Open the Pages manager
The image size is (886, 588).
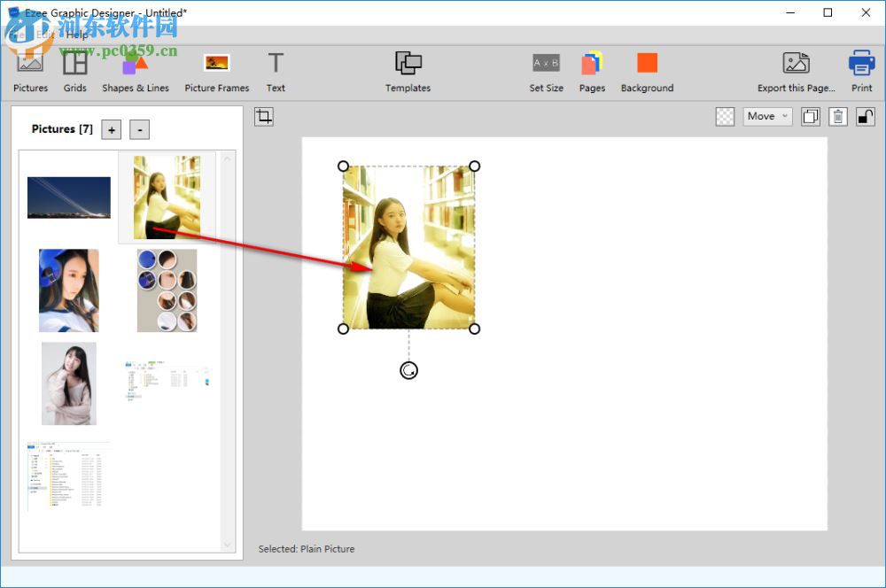tap(592, 66)
